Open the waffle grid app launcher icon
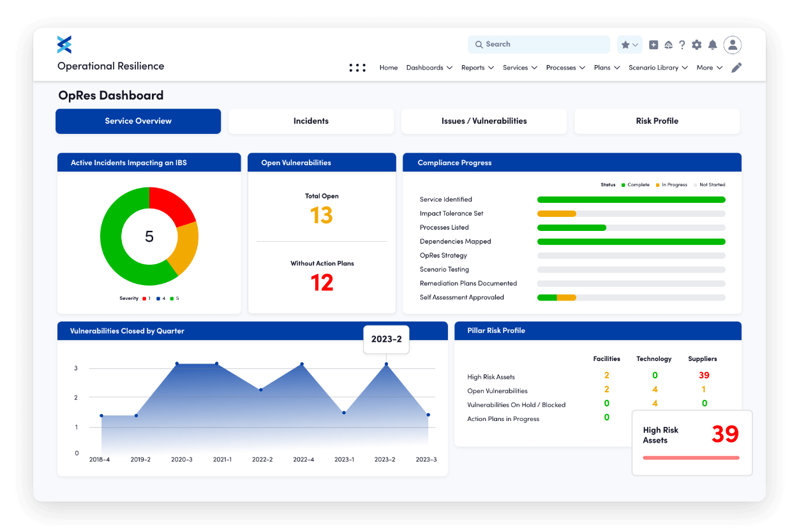Viewport: 799px width, 532px height. coord(357,67)
